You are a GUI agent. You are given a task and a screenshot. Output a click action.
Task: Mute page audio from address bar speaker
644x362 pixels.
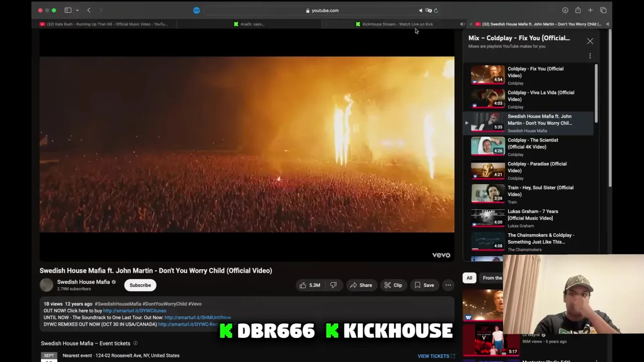[x=421, y=10]
